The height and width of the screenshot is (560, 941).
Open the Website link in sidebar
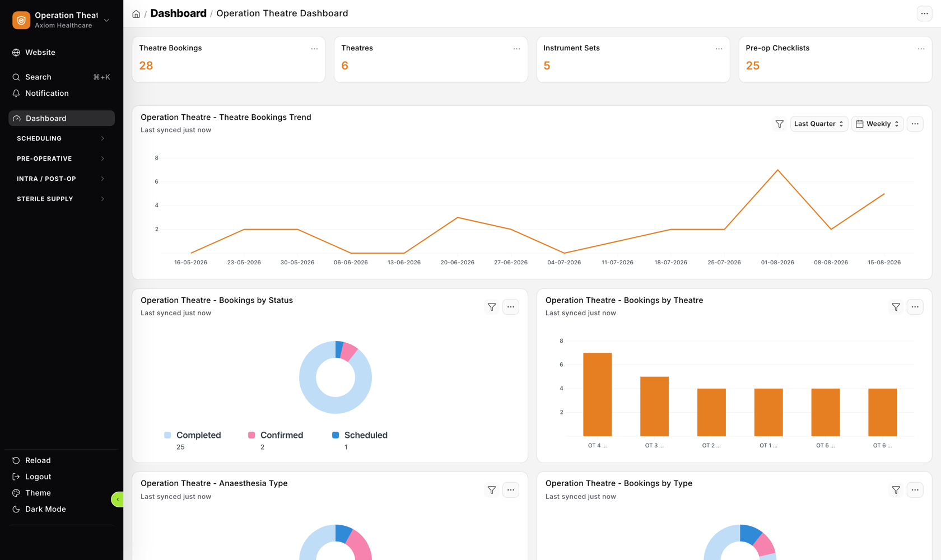62,52
